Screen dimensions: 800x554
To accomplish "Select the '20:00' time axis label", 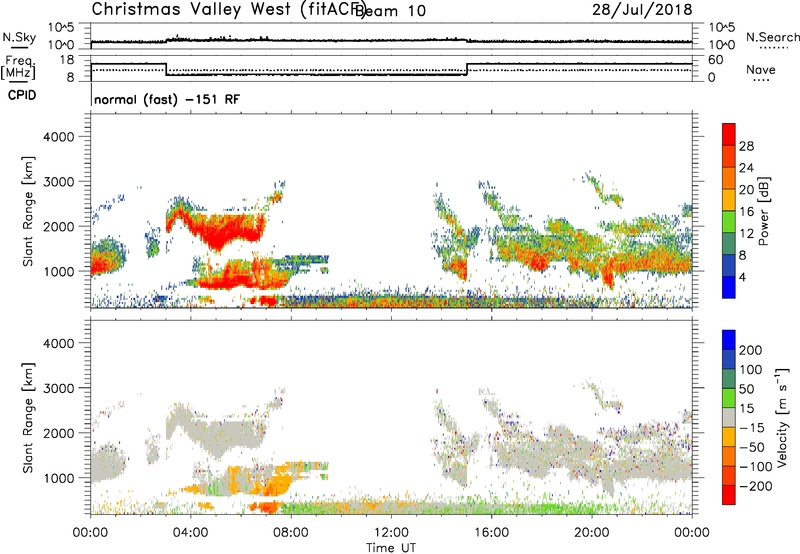I will coord(591,532).
